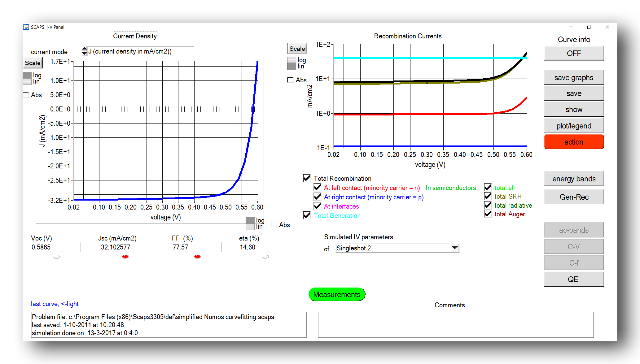Toggle log/lin switch left of Current Density plot

point(27,78)
